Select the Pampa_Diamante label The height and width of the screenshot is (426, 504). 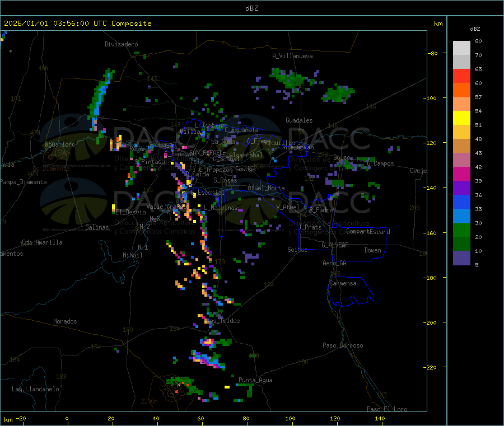tap(24, 182)
